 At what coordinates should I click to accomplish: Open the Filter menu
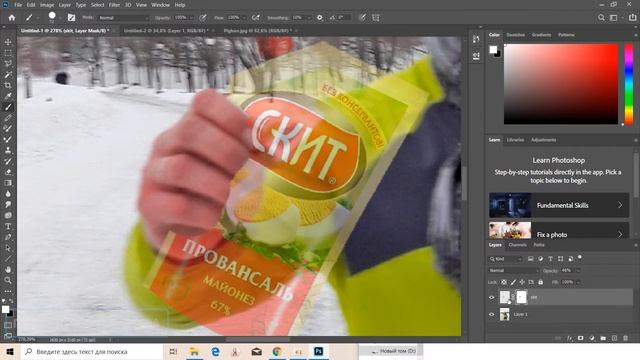pyautogui.click(x=114, y=5)
